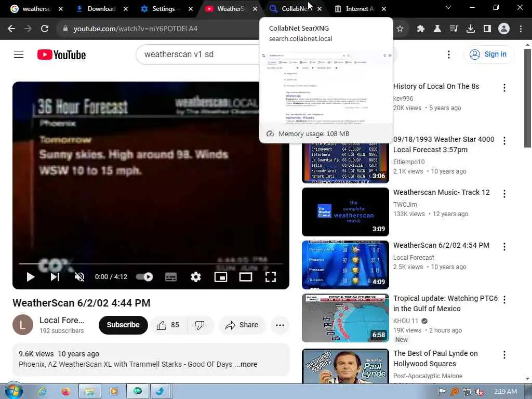Open History of Local On The 8s
Screen dimensions: 532x399
click(436, 86)
